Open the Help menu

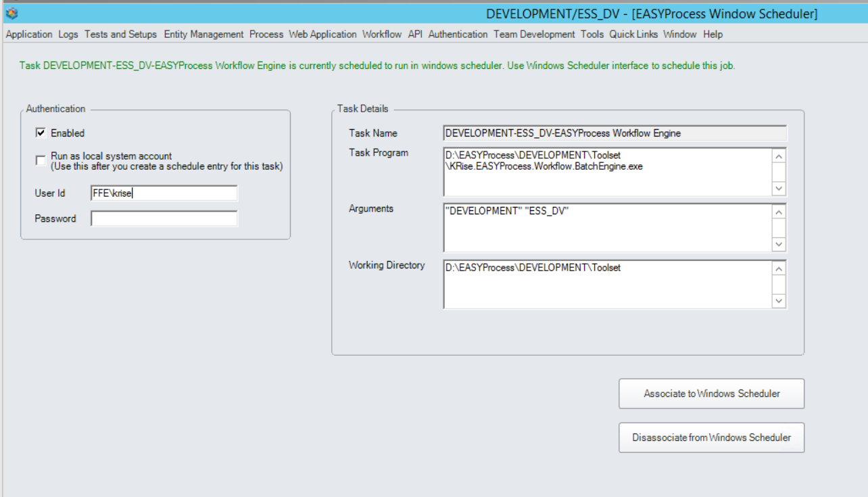713,34
